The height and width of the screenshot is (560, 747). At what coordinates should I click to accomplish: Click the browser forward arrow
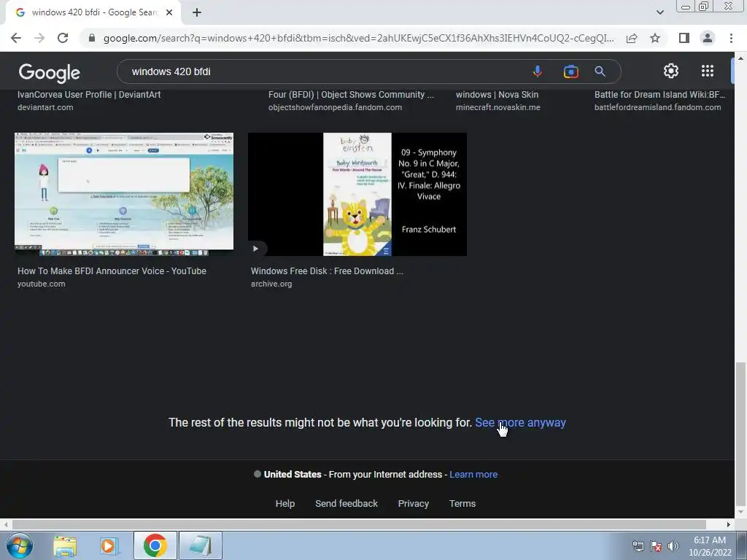point(39,38)
